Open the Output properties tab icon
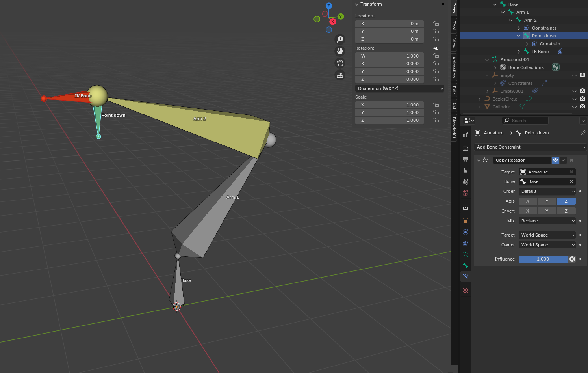588x373 pixels. [x=466, y=160]
